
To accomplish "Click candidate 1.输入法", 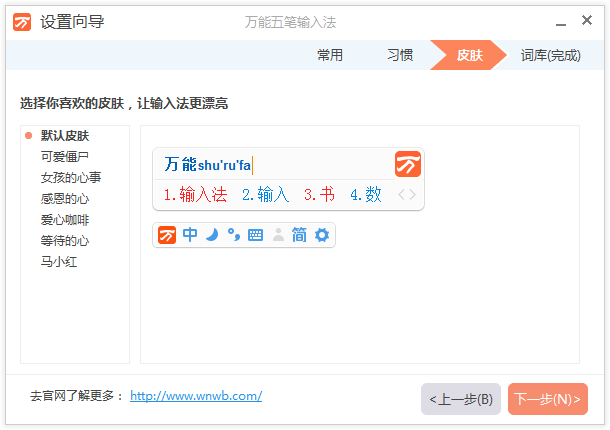I will pos(195,194).
